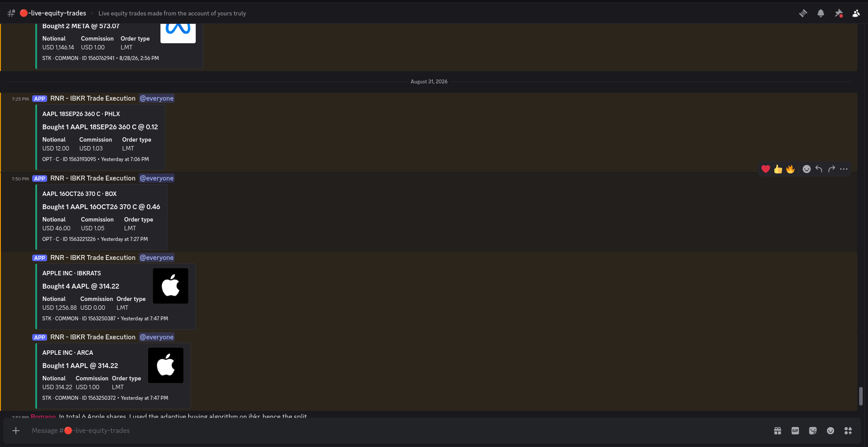Viewport: 868px width, 447px height.
Task: Open pinned messages icon
Action: [838, 13]
